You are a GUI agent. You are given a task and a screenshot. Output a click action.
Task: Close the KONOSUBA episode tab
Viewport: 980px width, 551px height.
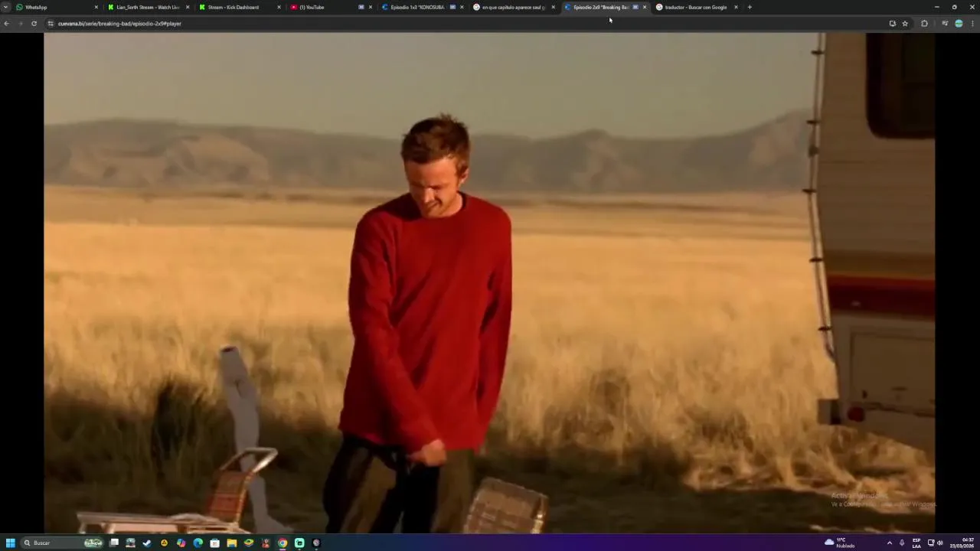(462, 7)
